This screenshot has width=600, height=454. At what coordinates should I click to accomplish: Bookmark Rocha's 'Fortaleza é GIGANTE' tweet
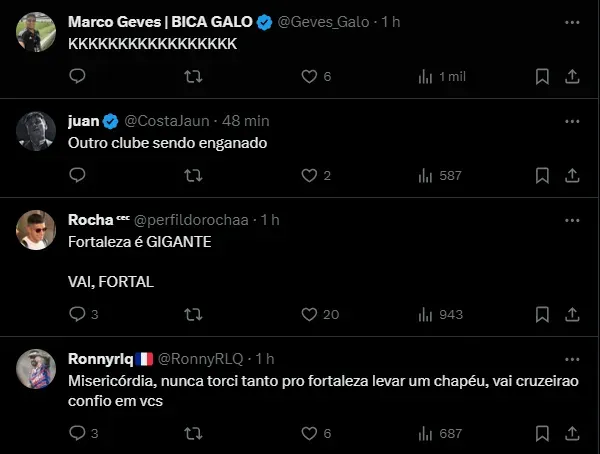pos(542,314)
